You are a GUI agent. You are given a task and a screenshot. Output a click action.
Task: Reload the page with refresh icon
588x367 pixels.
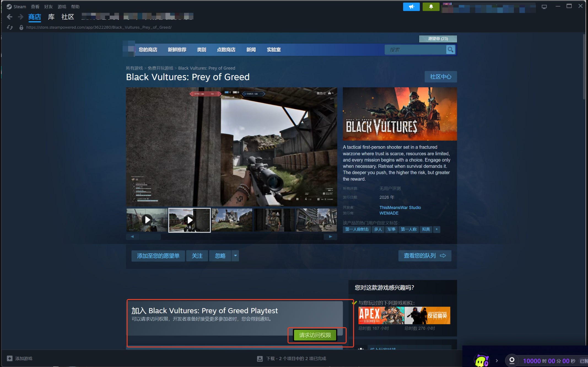pos(10,27)
